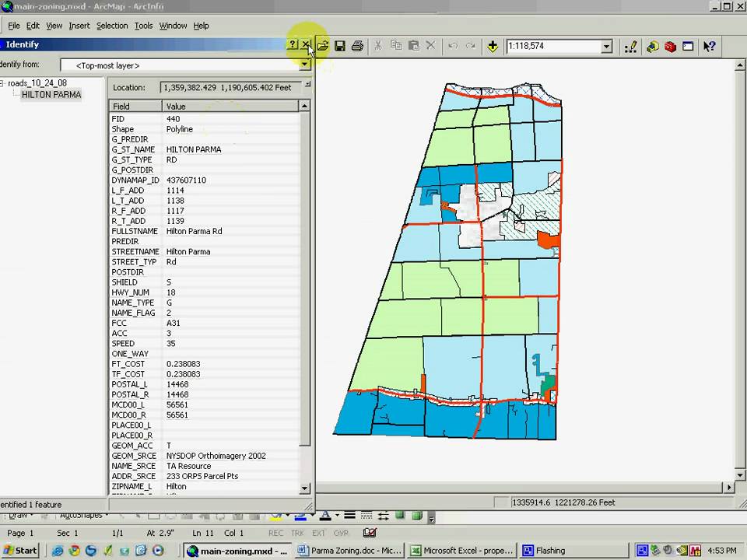Open the File menu

click(x=14, y=26)
